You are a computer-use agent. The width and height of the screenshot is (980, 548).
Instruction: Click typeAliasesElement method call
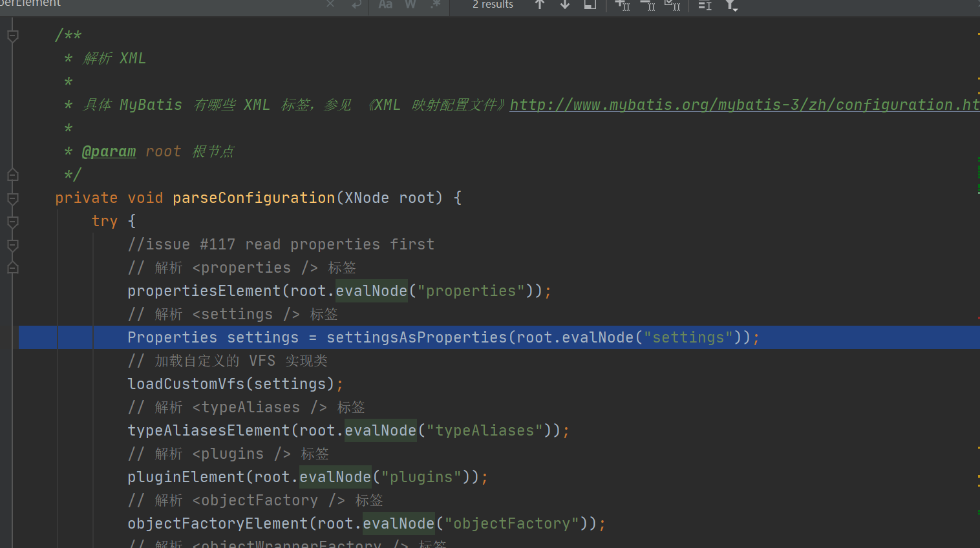[208, 430]
